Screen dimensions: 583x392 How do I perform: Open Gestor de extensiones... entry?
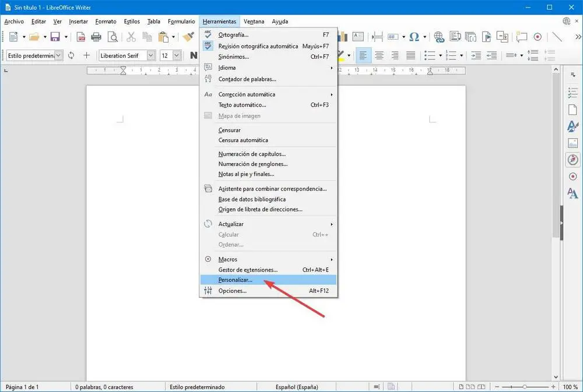tap(268, 270)
